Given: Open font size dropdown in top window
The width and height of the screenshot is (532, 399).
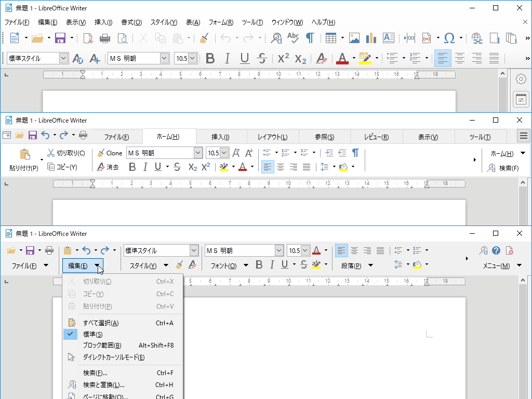Looking at the screenshot, I should pyautogui.click(x=192, y=58).
